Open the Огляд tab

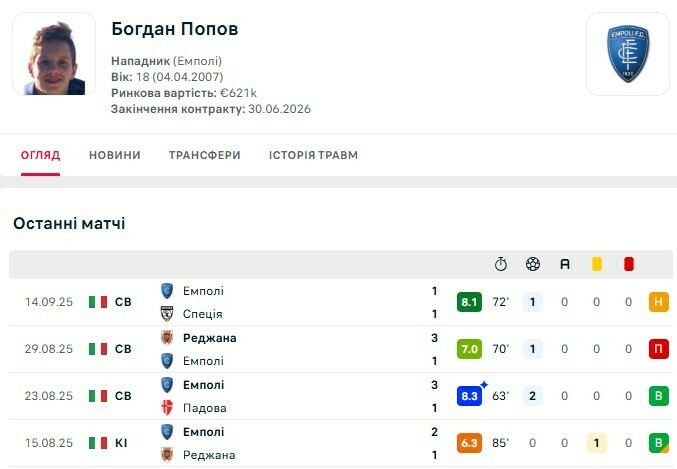tap(40, 155)
